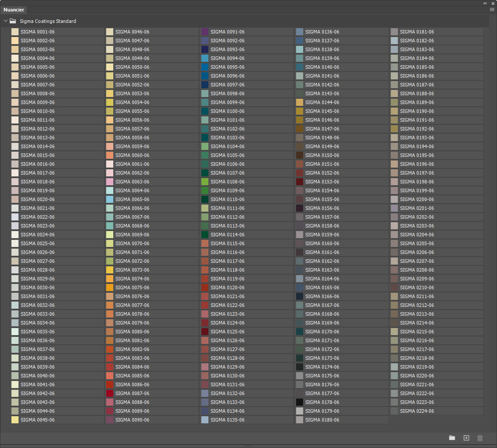Collapse the panel with double-arrow icon
Image resolution: width=497 pixels, height=448 pixels.
(485, 3)
